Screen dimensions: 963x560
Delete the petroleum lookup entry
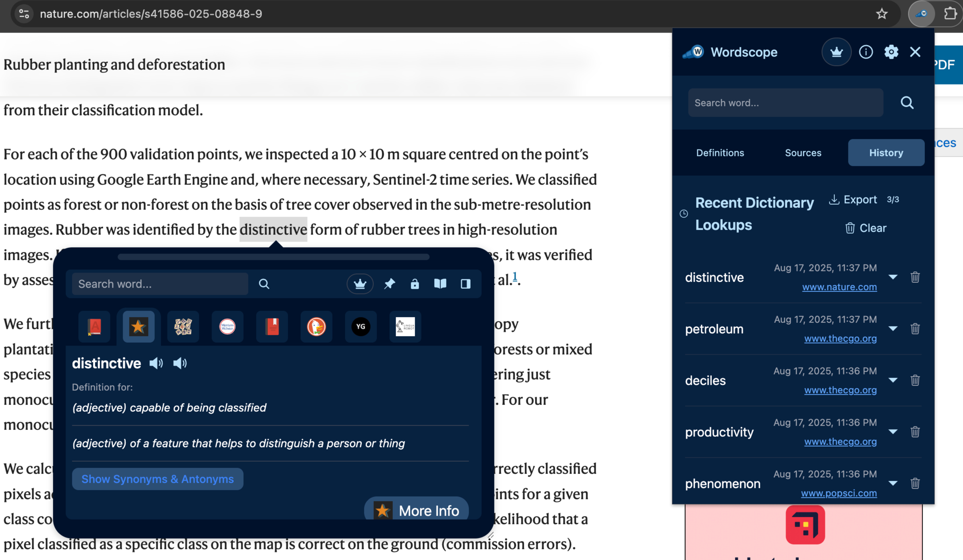coord(915,328)
